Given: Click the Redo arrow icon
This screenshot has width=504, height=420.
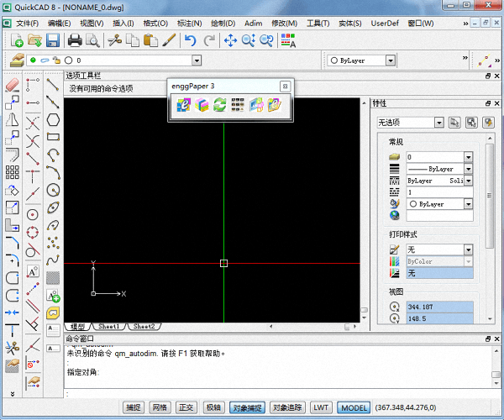Looking at the screenshot, I should pyautogui.click(x=209, y=40).
